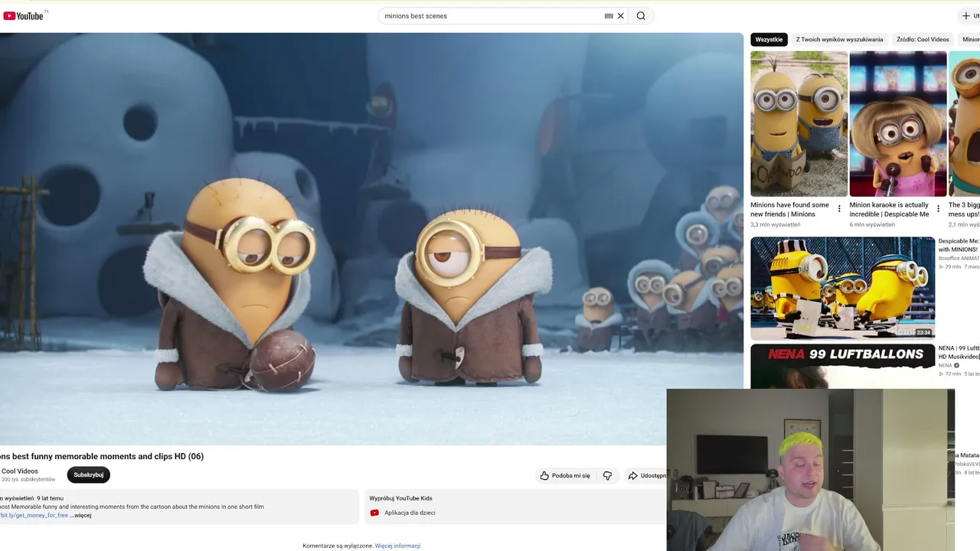Image resolution: width=980 pixels, height=551 pixels.
Task: Click the video title ending "clips HD (06)"
Action: tap(102, 457)
